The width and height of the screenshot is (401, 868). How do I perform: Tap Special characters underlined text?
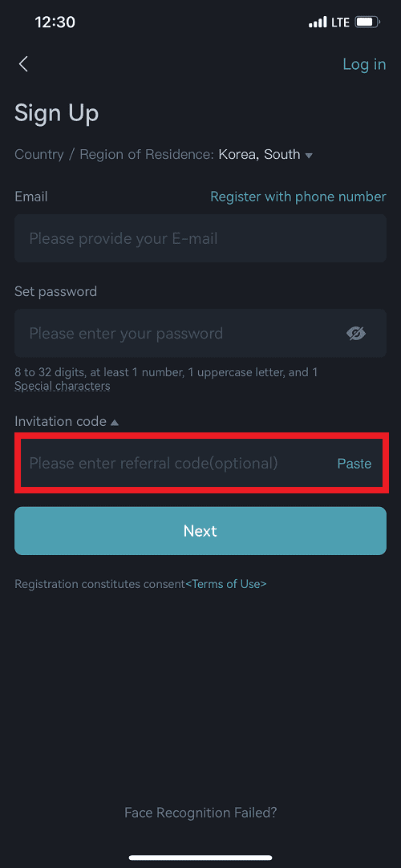point(62,387)
